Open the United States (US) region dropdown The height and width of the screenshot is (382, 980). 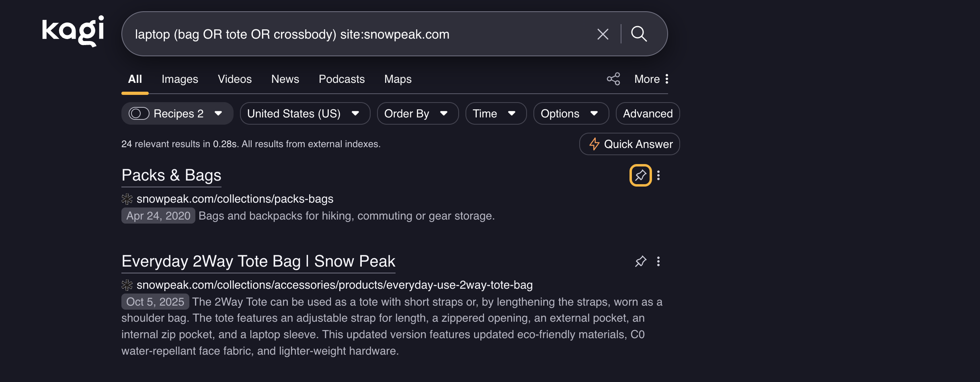305,113
